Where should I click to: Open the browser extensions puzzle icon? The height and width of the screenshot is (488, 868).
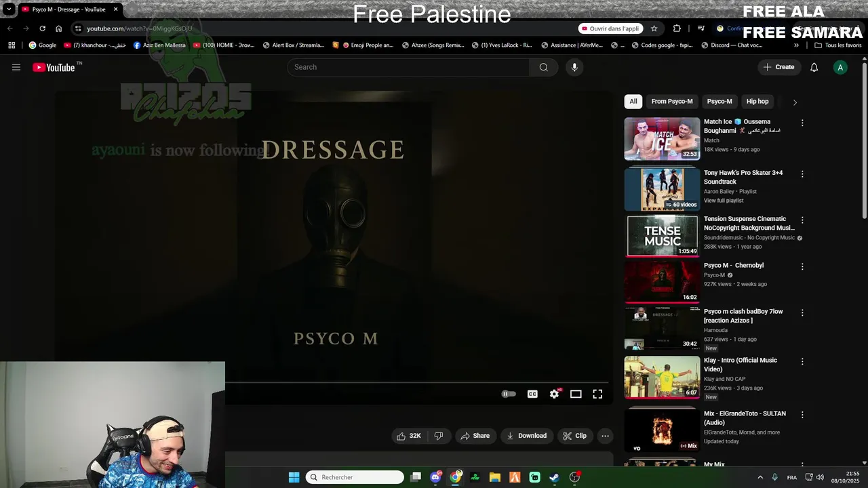point(677,28)
